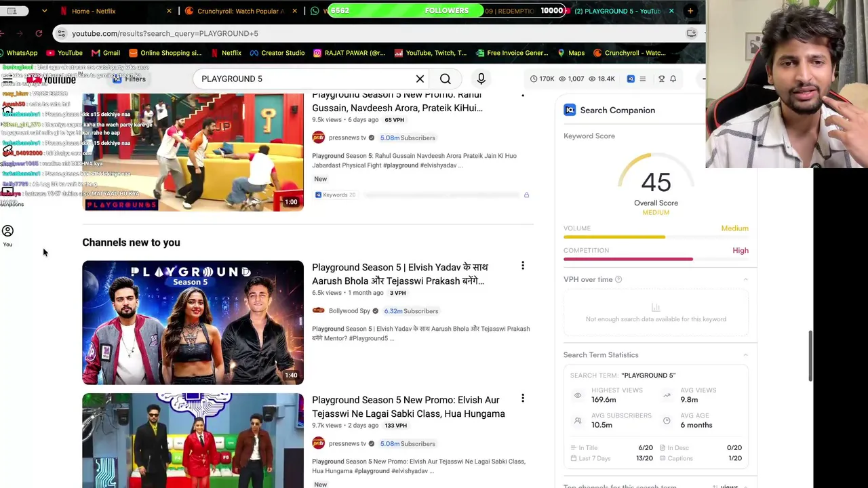This screenshot has width=868, height=488.
Task: Close the Home - Netflix tab
Action: tap(169, 11)
